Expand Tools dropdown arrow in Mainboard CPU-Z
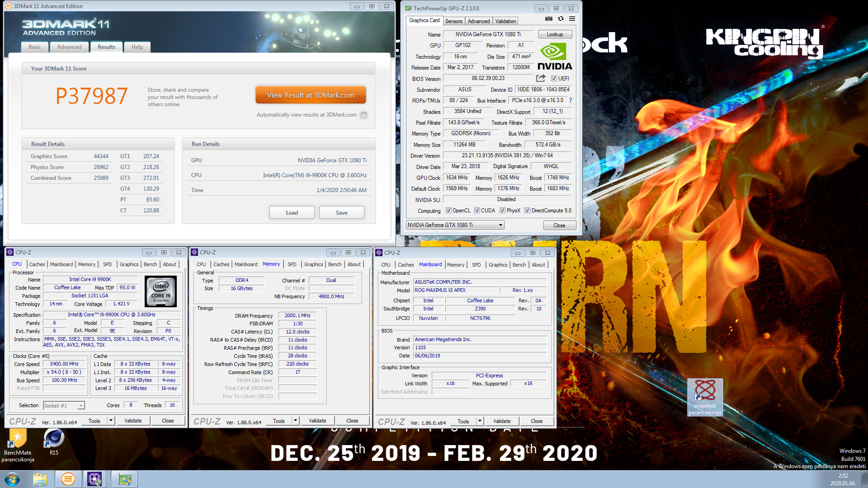 click(480, 421)
